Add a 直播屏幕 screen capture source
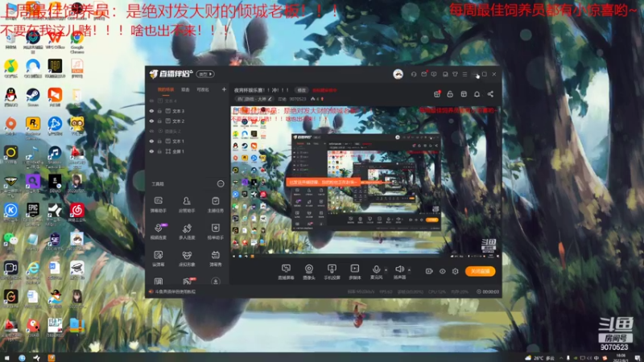Screen dimensions: 644x362 [x=286, y=272]
